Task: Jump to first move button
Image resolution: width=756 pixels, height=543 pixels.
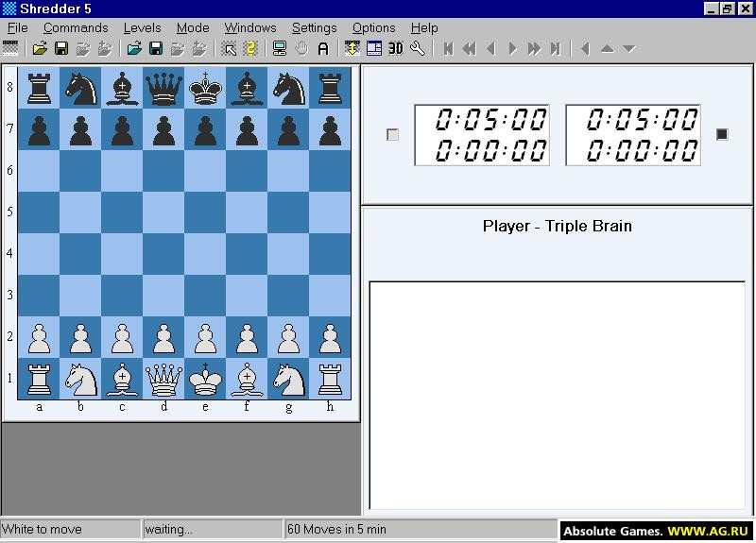Action: pyautogui.click(x=448, y=49)
